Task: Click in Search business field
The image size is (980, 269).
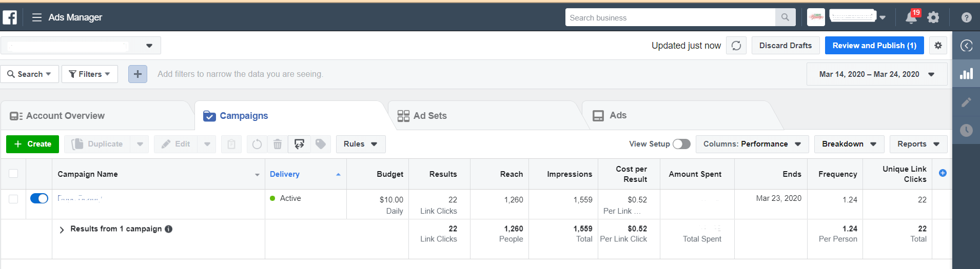Action: point(670,17)
